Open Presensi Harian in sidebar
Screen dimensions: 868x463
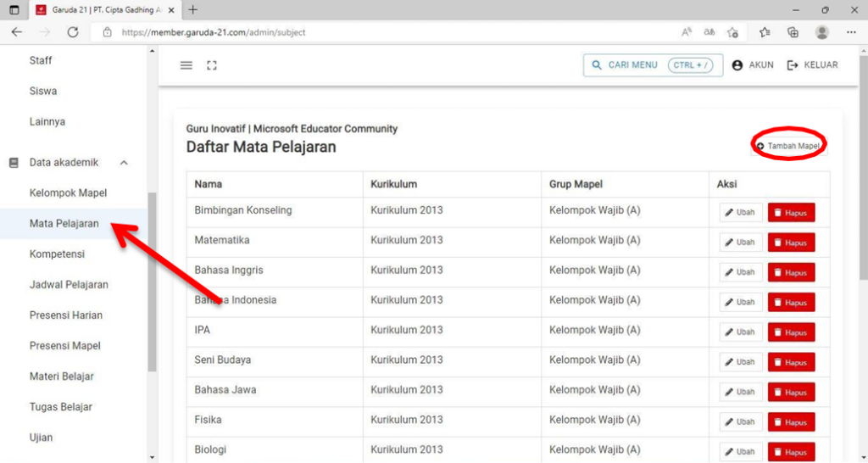tap(66, 315)
